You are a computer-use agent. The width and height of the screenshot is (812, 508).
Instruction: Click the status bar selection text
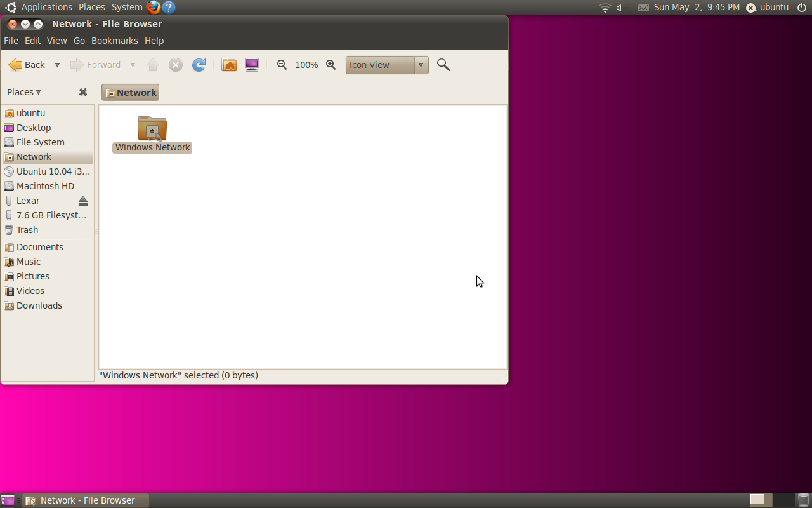pyautogui.click(x=178, y=375)
